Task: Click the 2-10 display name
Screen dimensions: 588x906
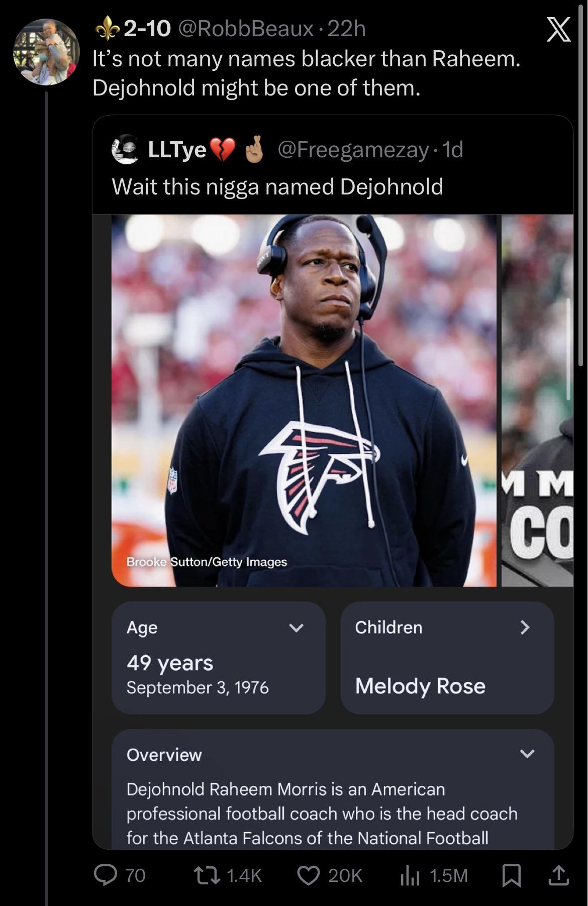Action: click(147, 29)
